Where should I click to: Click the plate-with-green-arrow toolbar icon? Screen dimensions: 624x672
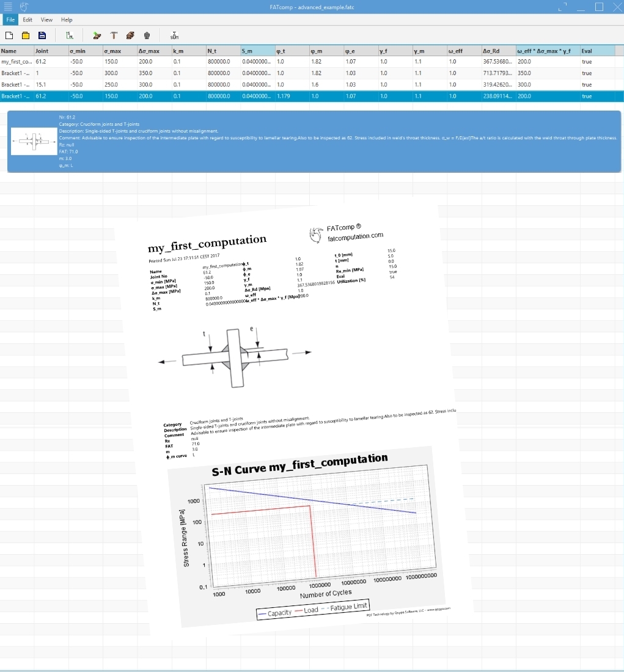97,35
